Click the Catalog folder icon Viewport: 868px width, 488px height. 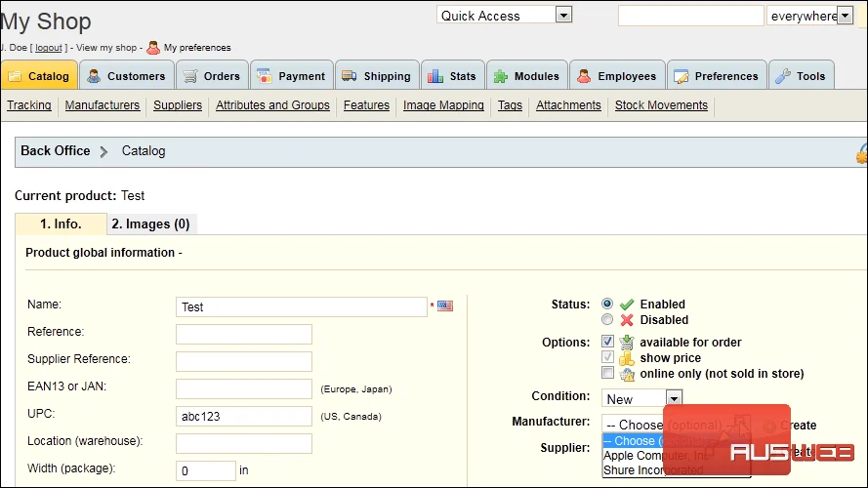pyautogui.click(x=15, y=76)
